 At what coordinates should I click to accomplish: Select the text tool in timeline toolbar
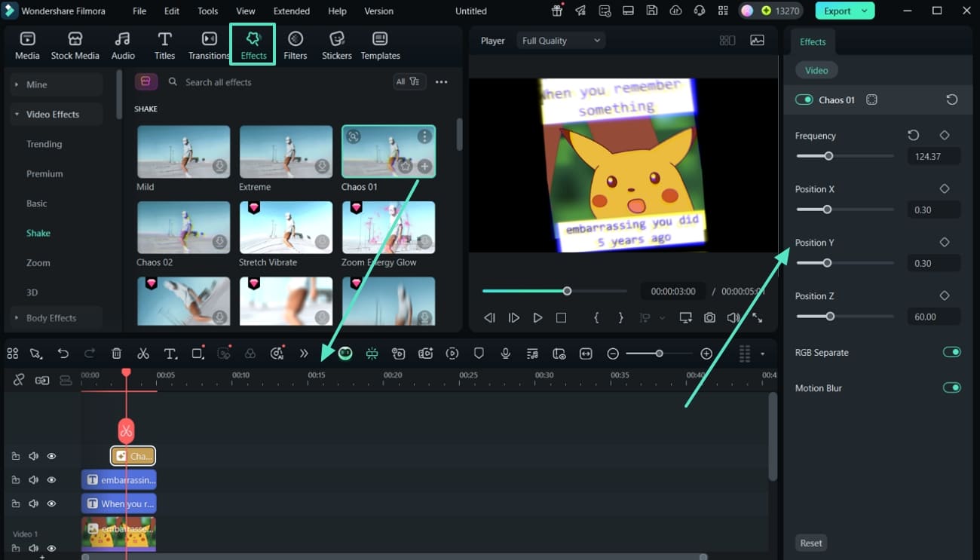pyautogui.click(x=170, y=353)
